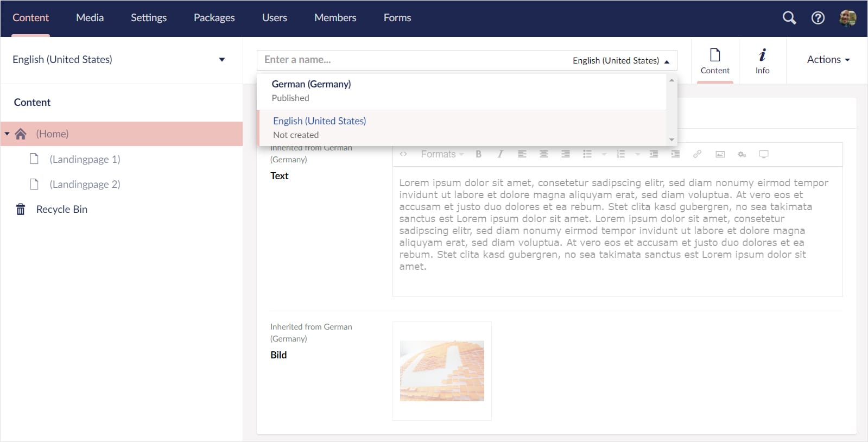Click the insert image icon

click(720, 154)
